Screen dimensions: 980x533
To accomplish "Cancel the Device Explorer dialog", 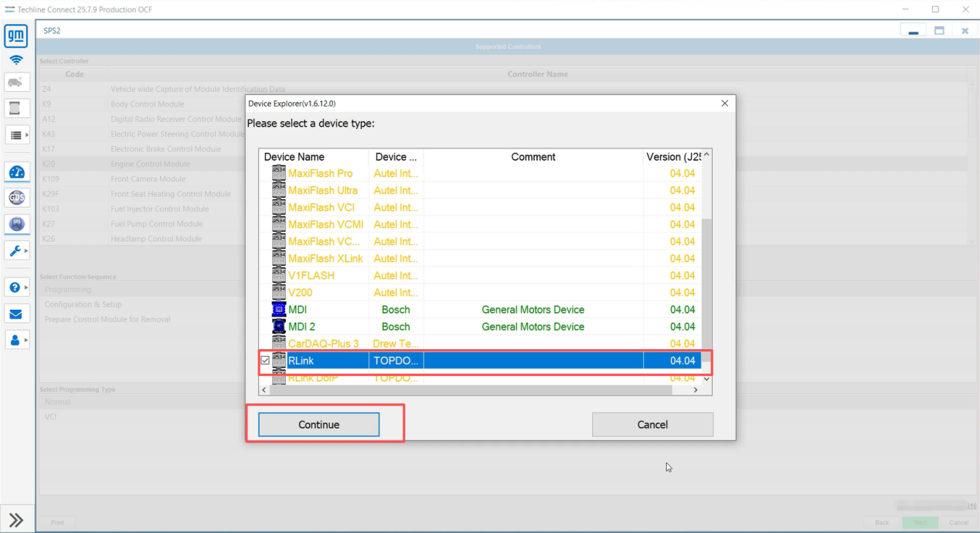I will (652, 425).
